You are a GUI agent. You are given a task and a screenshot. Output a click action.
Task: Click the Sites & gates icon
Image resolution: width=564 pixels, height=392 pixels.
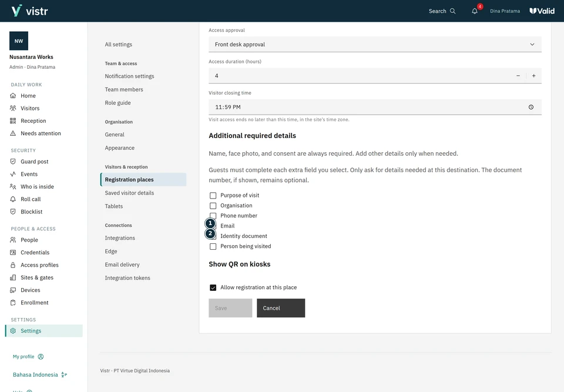[13, 278]
